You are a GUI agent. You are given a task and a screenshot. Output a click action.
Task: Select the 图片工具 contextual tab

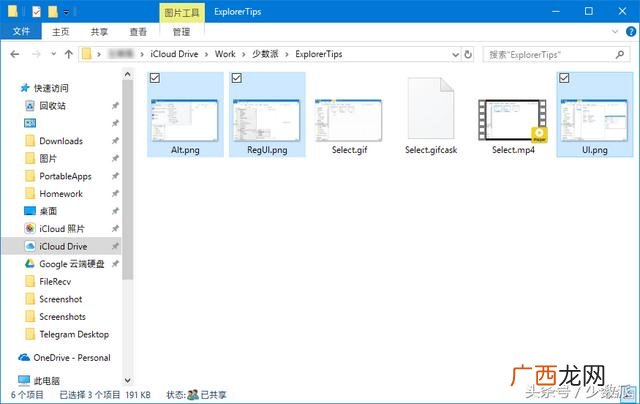coord(182,13)
